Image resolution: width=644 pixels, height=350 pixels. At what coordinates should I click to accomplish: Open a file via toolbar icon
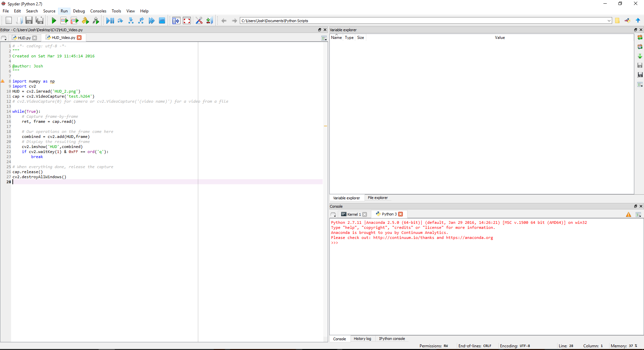pyautogui.click(x=19, y=20)
